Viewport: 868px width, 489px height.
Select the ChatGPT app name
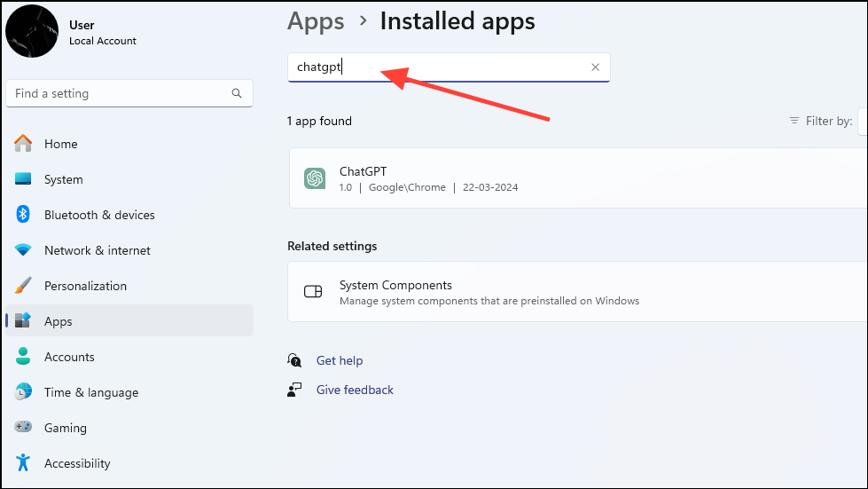coord(364,171)
